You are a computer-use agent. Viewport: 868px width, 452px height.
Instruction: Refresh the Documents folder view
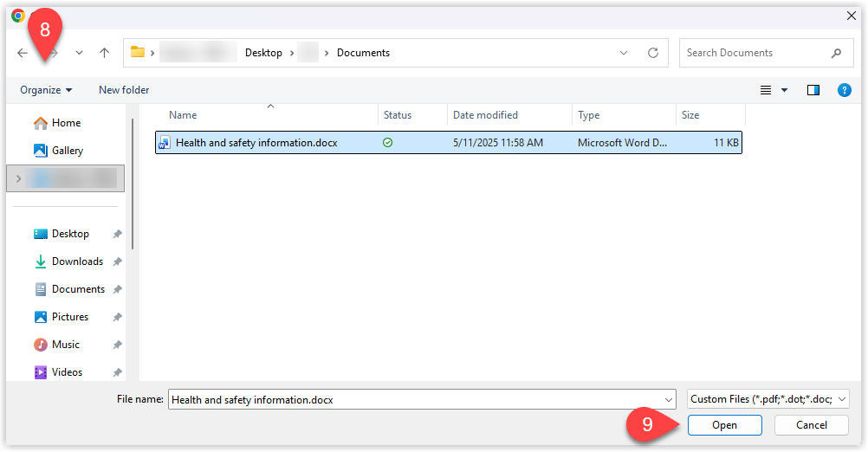click(x=653, y=53)
